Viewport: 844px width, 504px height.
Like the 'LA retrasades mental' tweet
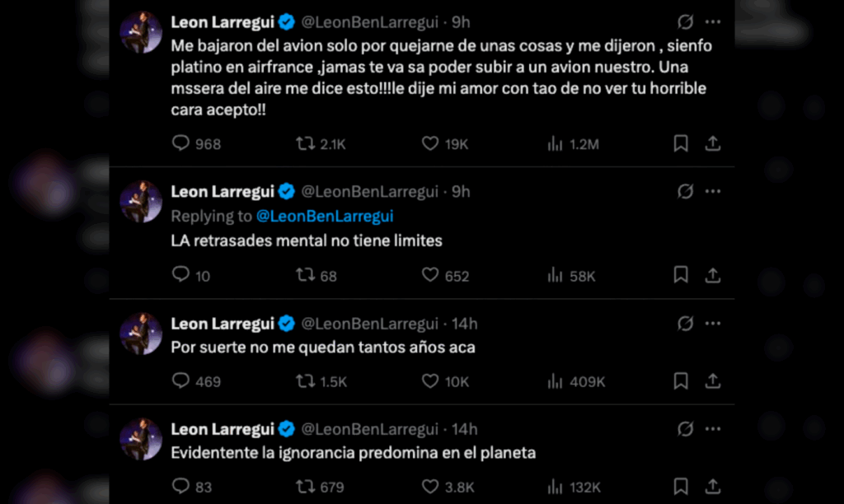[429, 275]
